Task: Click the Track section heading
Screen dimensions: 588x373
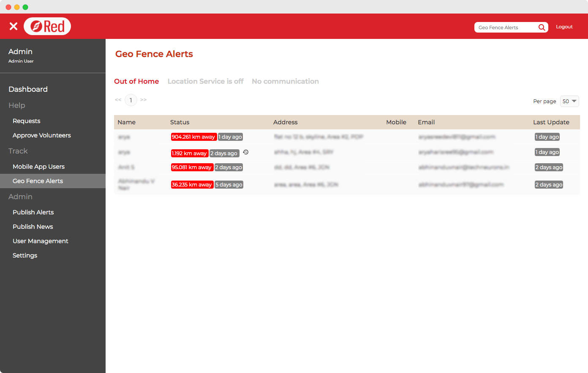Action: 18,151
